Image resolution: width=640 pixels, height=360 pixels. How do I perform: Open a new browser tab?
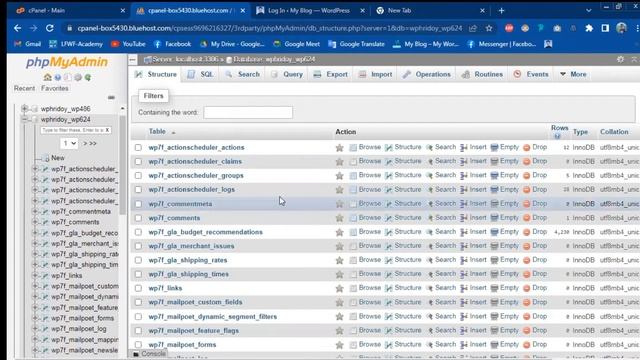coord(501,11)
